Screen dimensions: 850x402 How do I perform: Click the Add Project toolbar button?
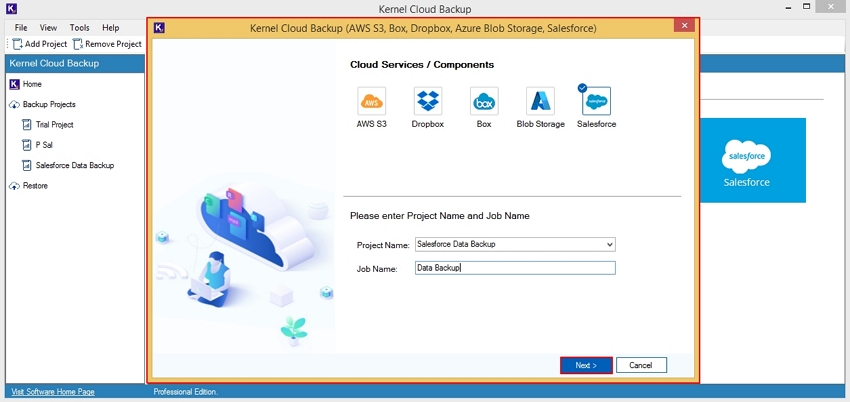tap(40, 44)
